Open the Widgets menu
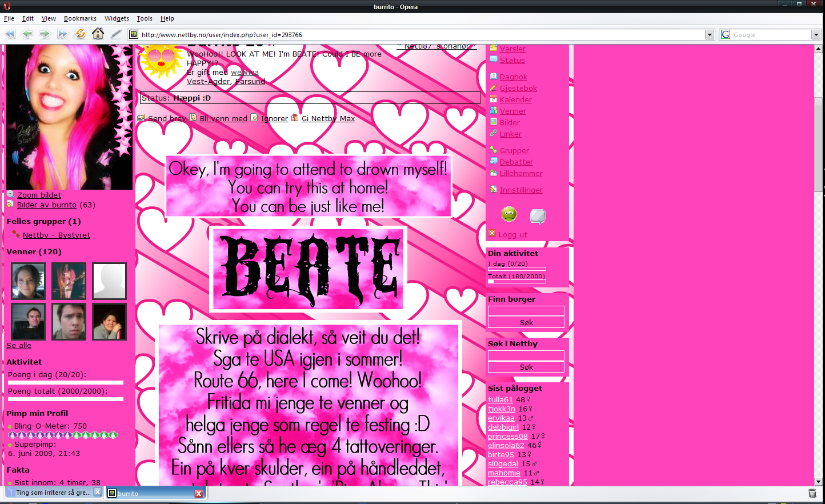825x504 pixels. [117, 18]
